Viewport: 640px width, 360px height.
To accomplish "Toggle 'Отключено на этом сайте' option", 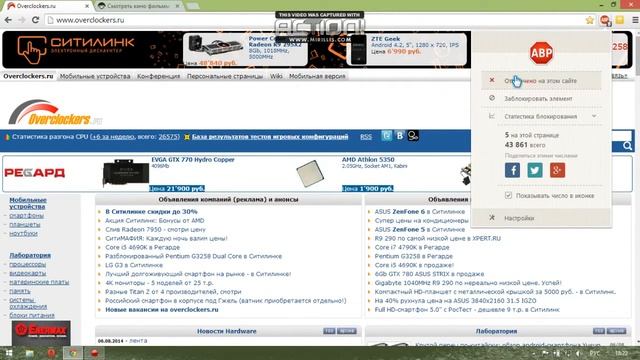I will pos(541,81).
